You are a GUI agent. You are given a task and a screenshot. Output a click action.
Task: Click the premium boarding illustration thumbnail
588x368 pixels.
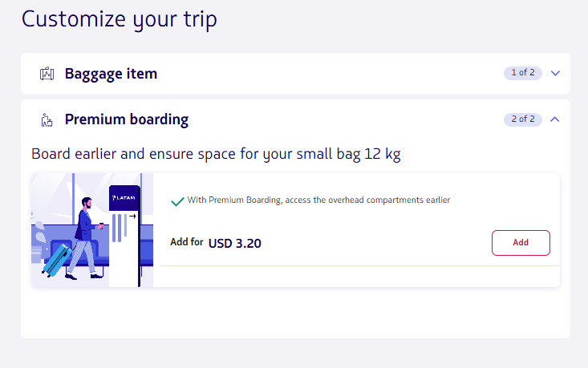91,230
